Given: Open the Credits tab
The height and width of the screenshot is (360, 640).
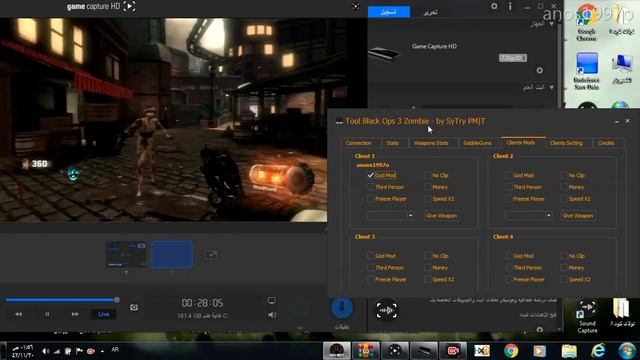Looking at the screenshot, I should (x=606, y=143).
